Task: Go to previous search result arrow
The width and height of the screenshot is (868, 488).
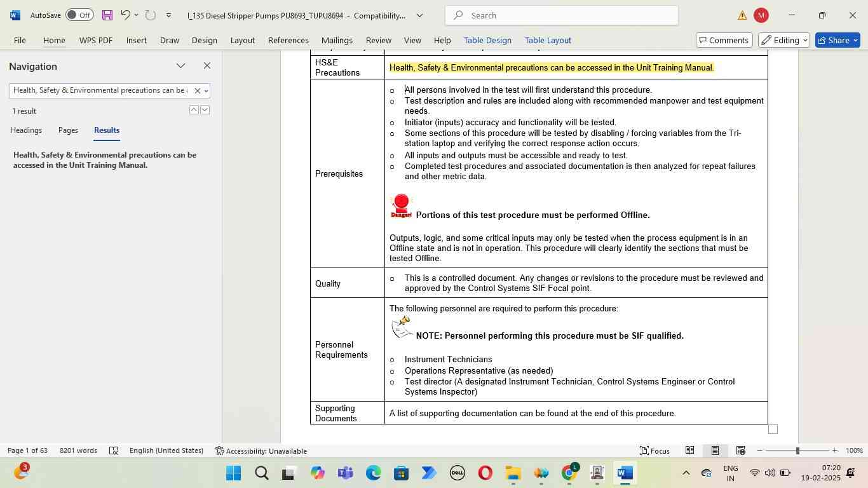Action: coord(194,111)
